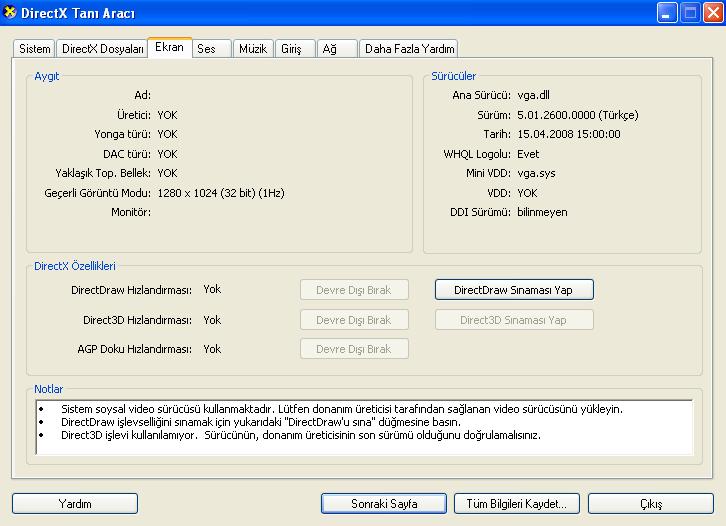
Task: Click the 'Monitör:' label
Action: click(131, 212)
